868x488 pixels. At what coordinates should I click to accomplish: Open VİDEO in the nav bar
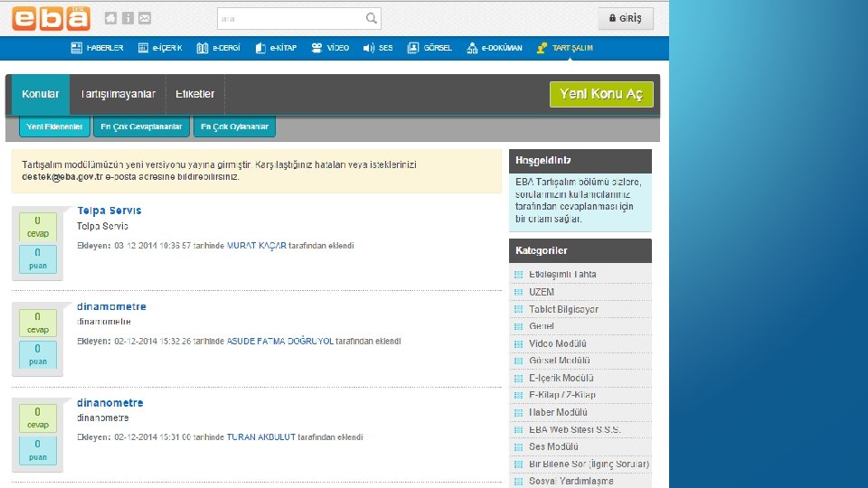[x=330, y=48]
